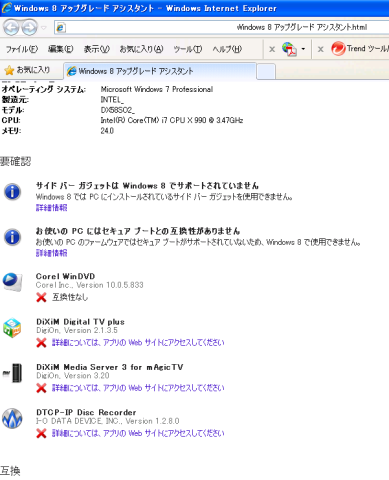Click red X under DTCP-IP Disc Recorder

point(41,433)
